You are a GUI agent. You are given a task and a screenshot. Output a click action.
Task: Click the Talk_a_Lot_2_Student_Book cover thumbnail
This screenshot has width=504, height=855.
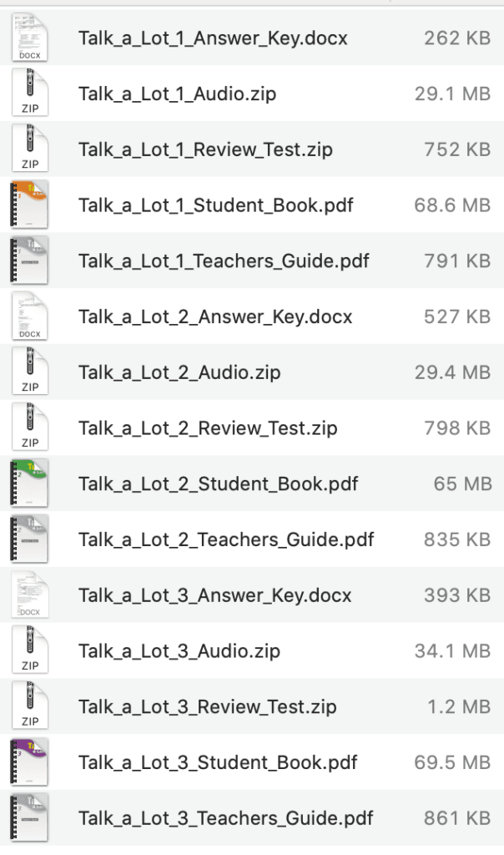(29, 483)
